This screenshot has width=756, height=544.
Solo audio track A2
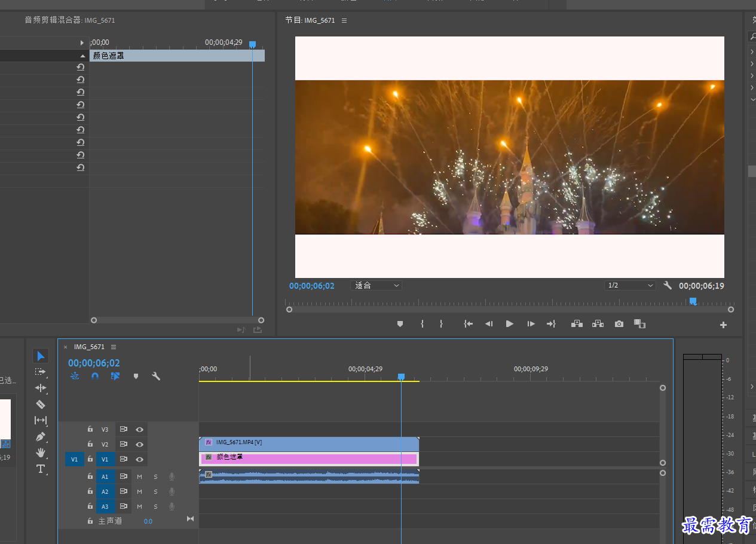[155, 491]
